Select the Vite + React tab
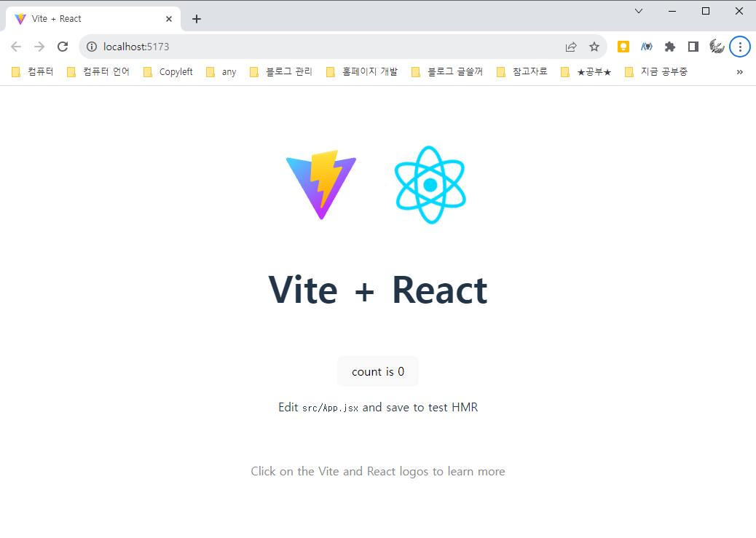The image size is (756, 538). 93,19
